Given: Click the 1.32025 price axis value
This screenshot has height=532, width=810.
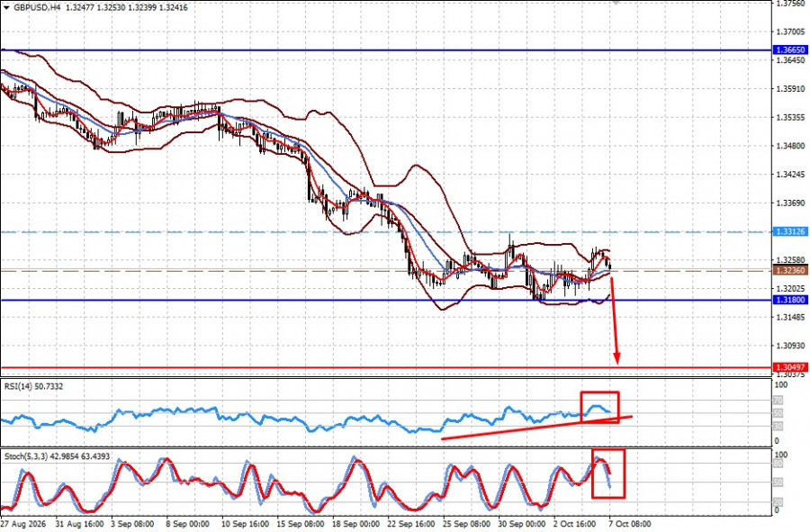Looking at the screenshot, I should tap(790, 289).
